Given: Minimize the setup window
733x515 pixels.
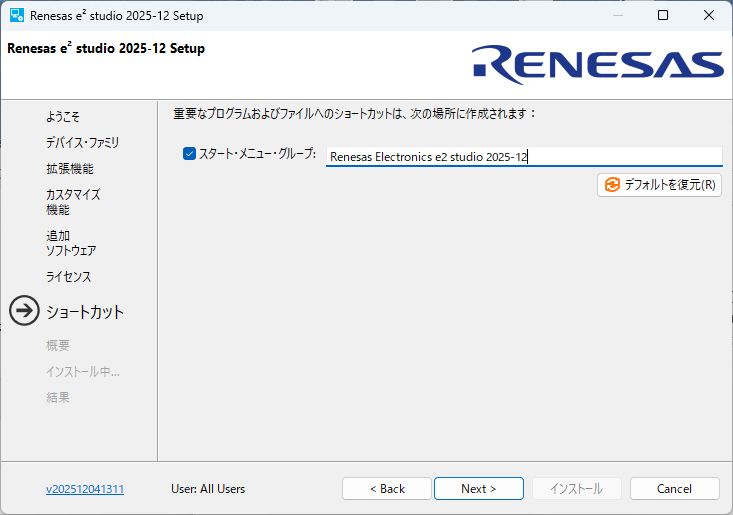Looking at the screenshot, I should tap(617, 16).
